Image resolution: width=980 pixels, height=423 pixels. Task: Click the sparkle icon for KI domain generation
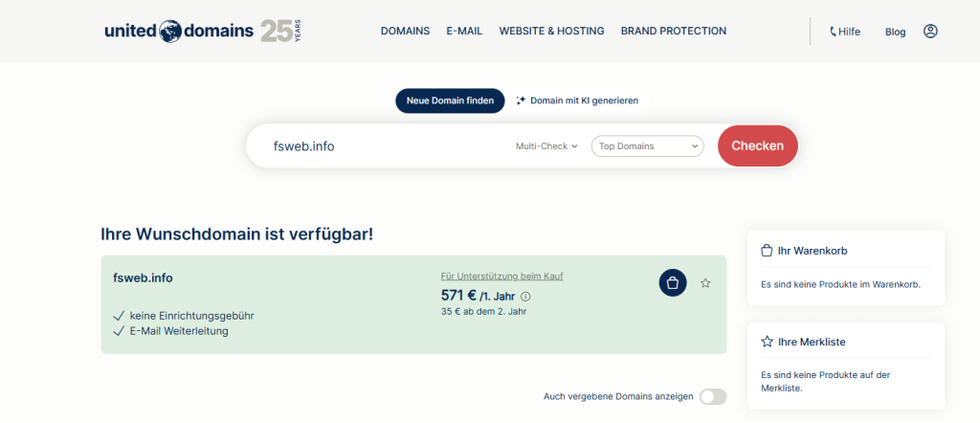[x=521, y=100]
